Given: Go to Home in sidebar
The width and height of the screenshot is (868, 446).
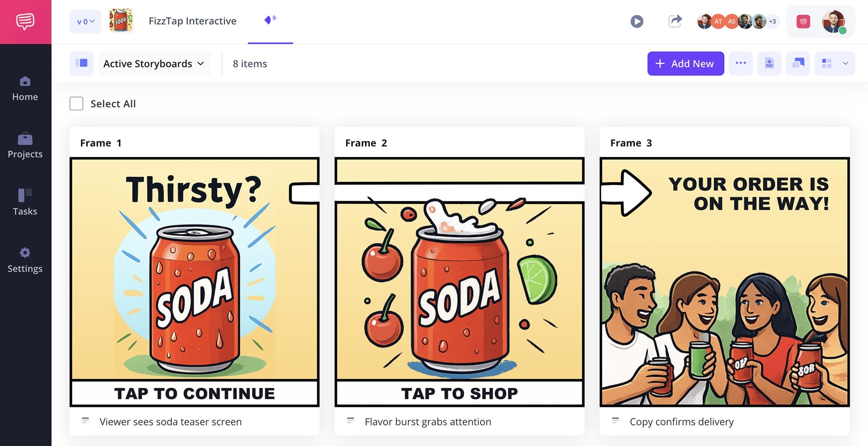Looking at the screenshot, I should (25, 89).
